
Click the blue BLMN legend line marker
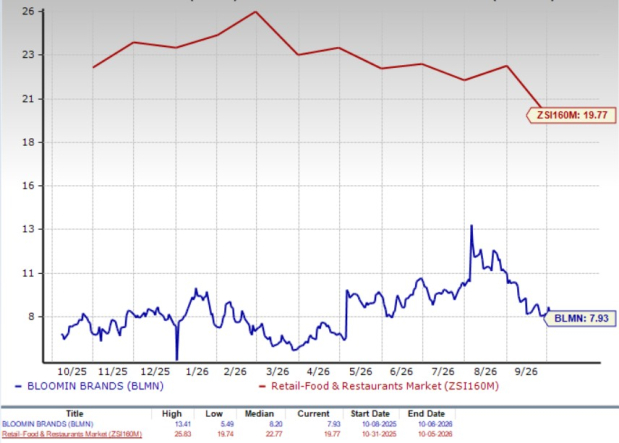[x=18, y=386]
